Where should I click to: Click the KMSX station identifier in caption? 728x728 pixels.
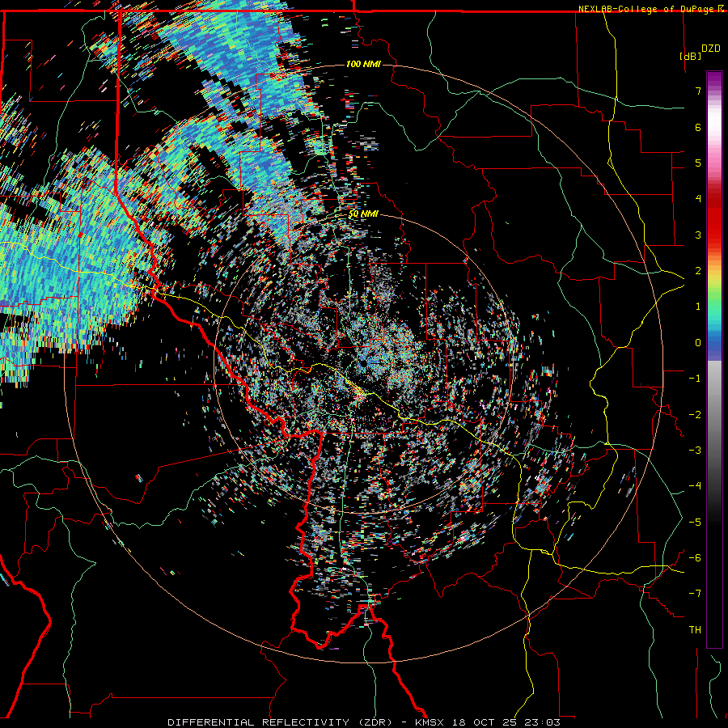[430, 722]
